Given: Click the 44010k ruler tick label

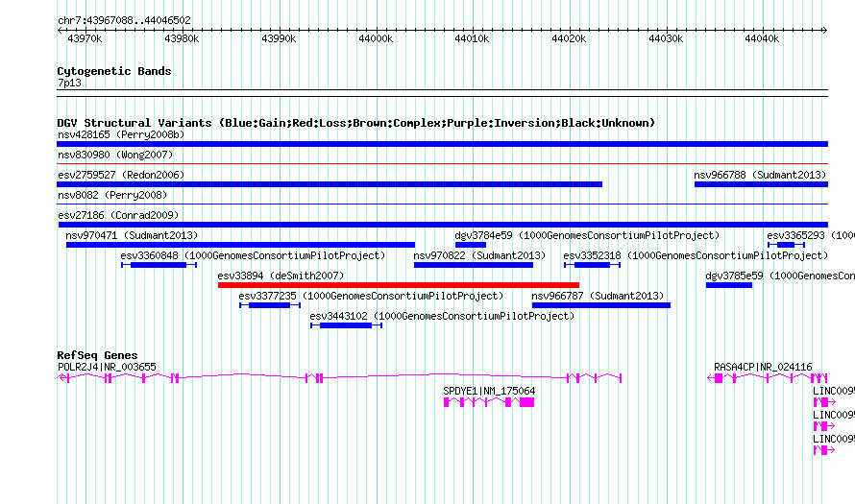Looking at the screenshot, I should [x=472, y=38].
